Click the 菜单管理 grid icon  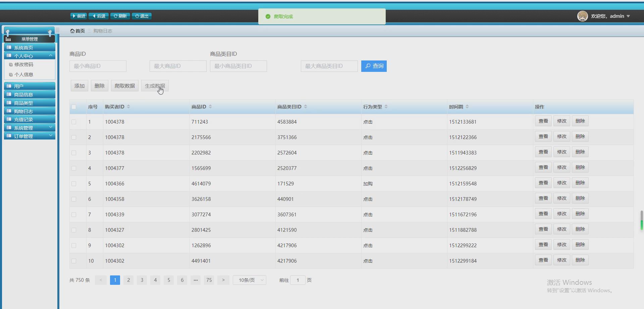point(8,39)
